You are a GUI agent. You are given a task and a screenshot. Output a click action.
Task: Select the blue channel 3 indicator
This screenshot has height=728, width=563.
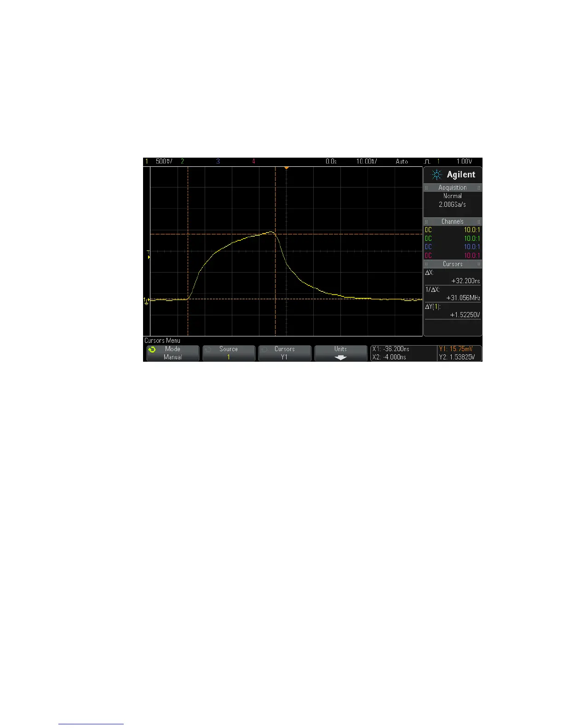tap(218, 161)
